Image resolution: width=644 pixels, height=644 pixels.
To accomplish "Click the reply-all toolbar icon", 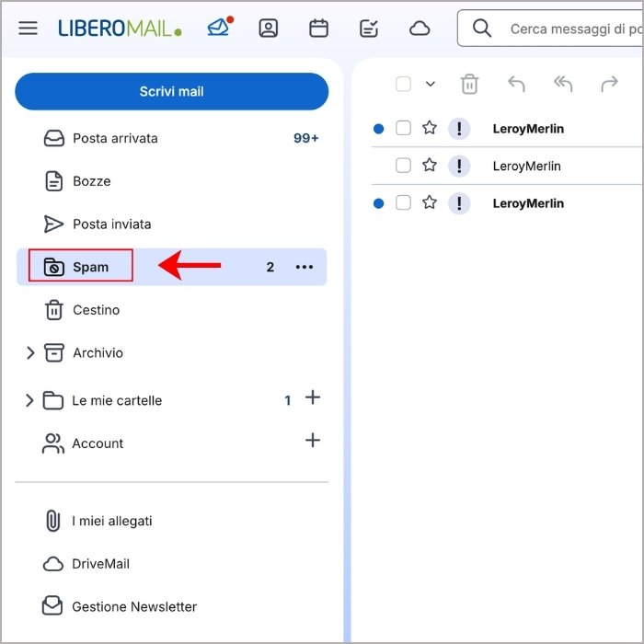I will tap(563, 85).
